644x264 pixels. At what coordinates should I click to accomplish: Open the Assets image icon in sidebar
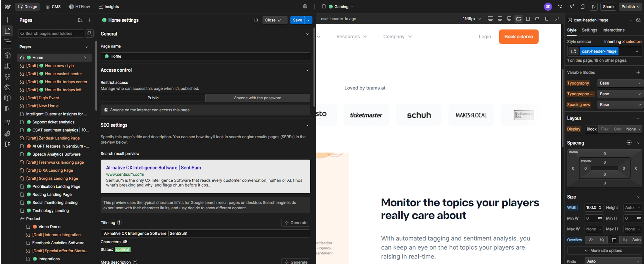click(8, 87)
